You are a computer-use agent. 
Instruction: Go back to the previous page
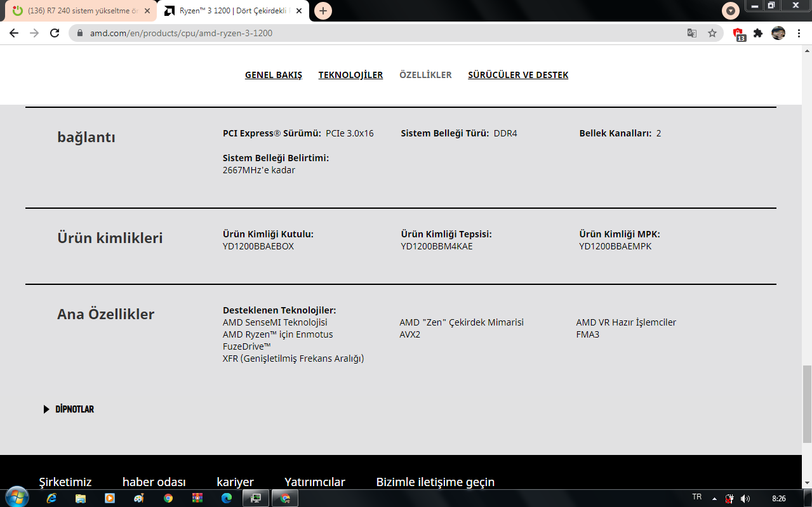(x=14, y=33)
